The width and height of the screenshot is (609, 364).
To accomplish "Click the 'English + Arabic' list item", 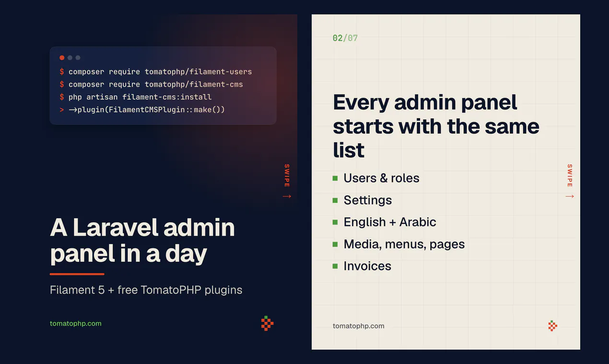I will tap(385, 222).
